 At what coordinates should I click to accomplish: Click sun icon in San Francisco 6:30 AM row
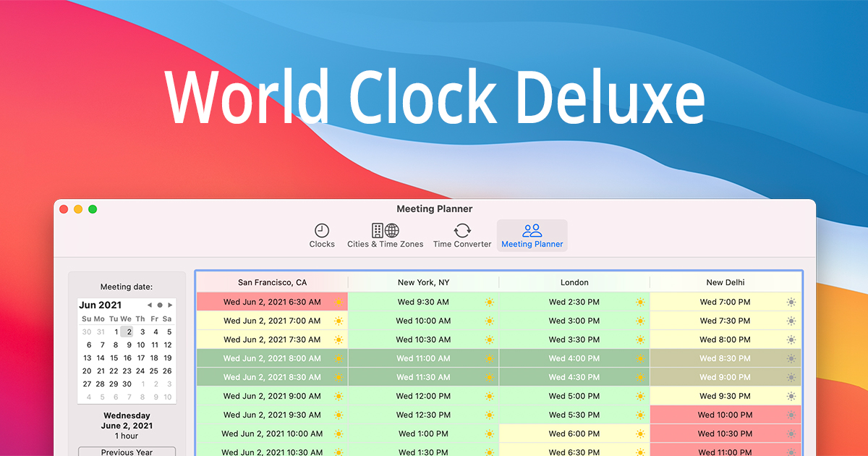[x=339, y=302]
